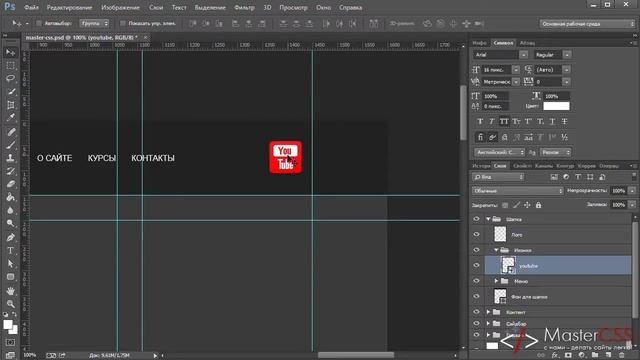The image size is (640, 360).
Task: Select the Rectangle shape tool
Action: click(11, 277)
